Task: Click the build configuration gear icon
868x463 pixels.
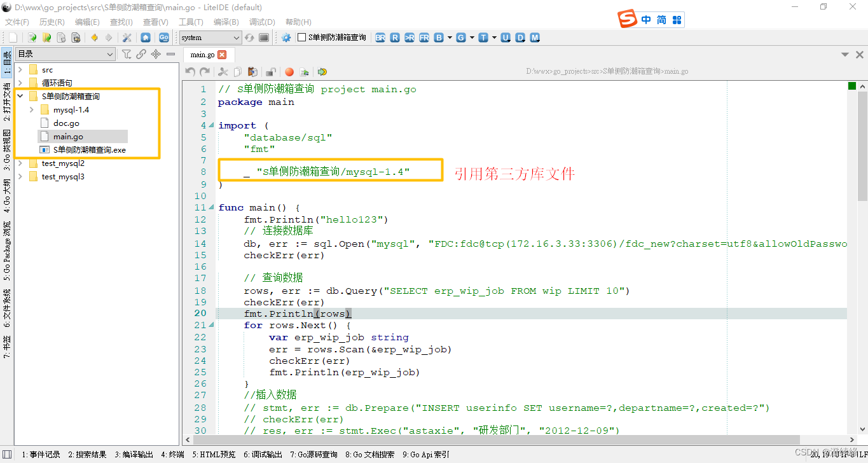Action: (286, 38)
